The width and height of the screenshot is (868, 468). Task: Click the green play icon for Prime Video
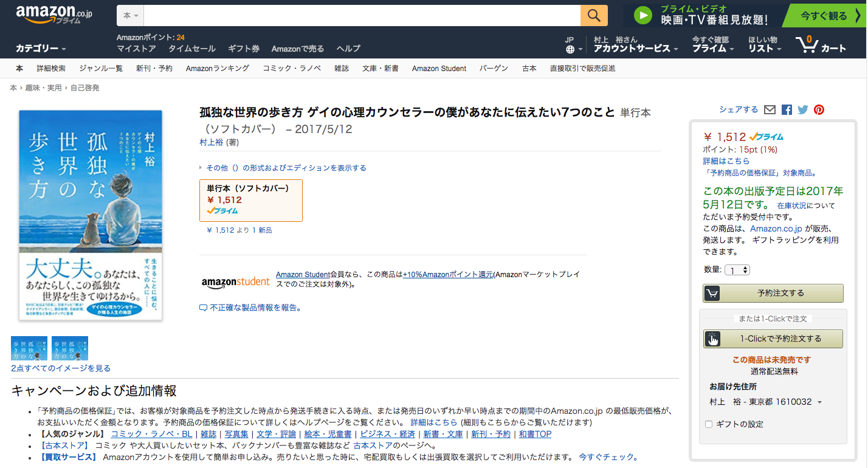642,15
